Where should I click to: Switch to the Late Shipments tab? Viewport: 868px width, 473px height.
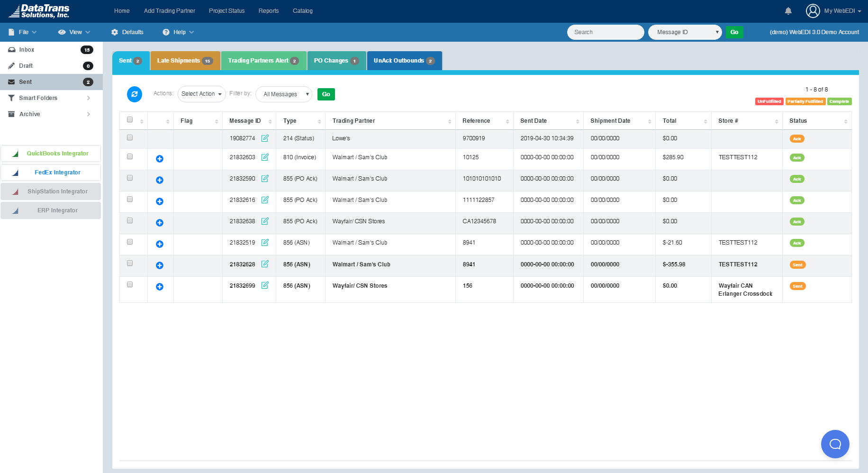185,61
